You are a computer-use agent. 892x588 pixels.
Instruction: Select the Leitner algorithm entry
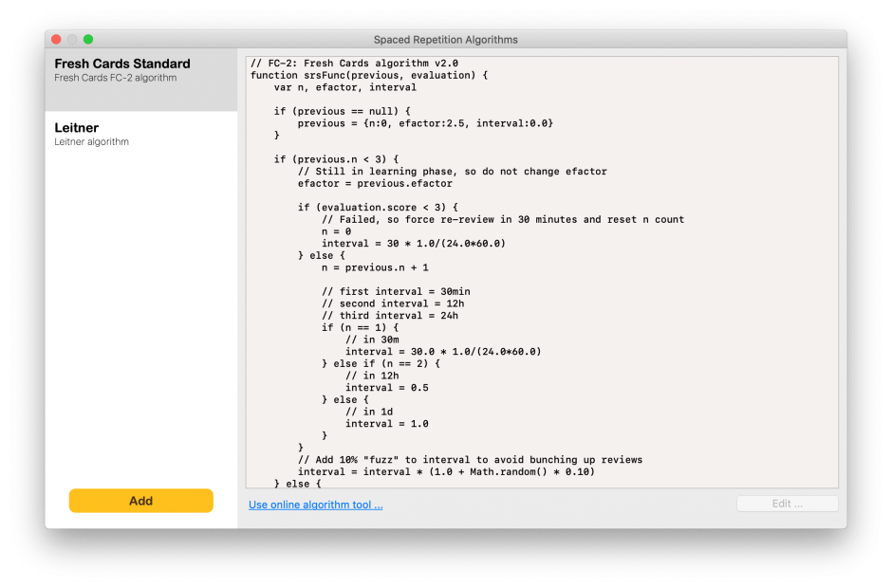(141, 143)
